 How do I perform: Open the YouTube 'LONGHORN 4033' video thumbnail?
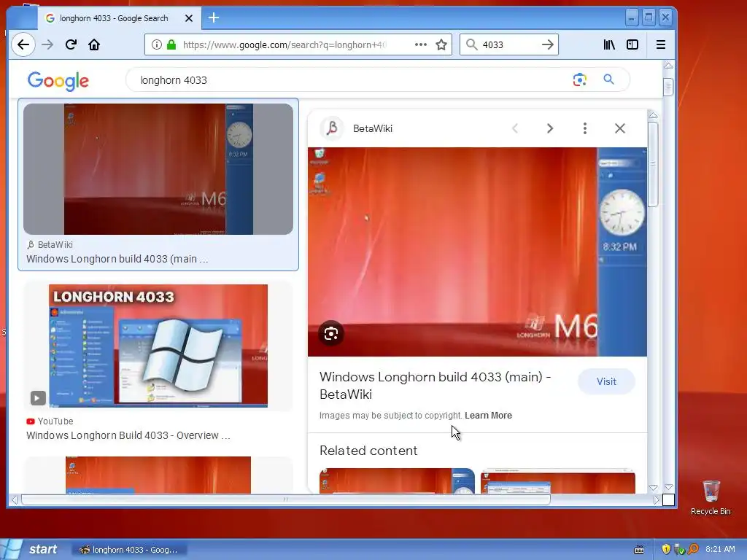click(x=158, y=346)
